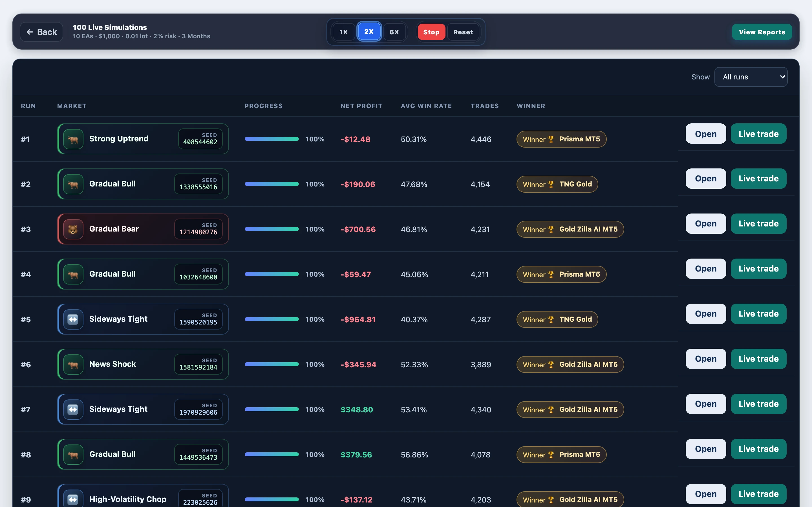Select the 2X speed option

click(x=369, y=32)
